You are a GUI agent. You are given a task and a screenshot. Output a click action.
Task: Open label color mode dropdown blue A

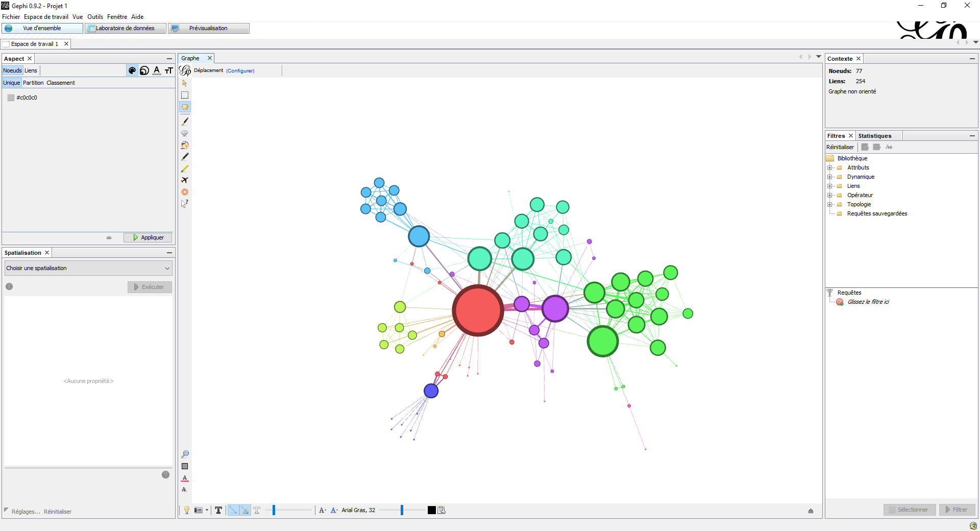tap(334, 510)
